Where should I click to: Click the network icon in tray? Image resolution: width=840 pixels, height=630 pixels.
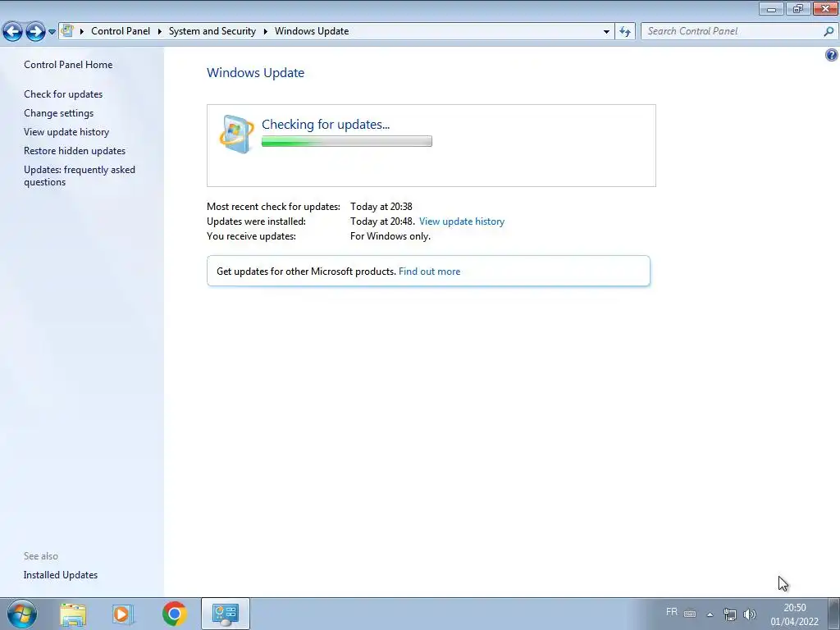729,614
